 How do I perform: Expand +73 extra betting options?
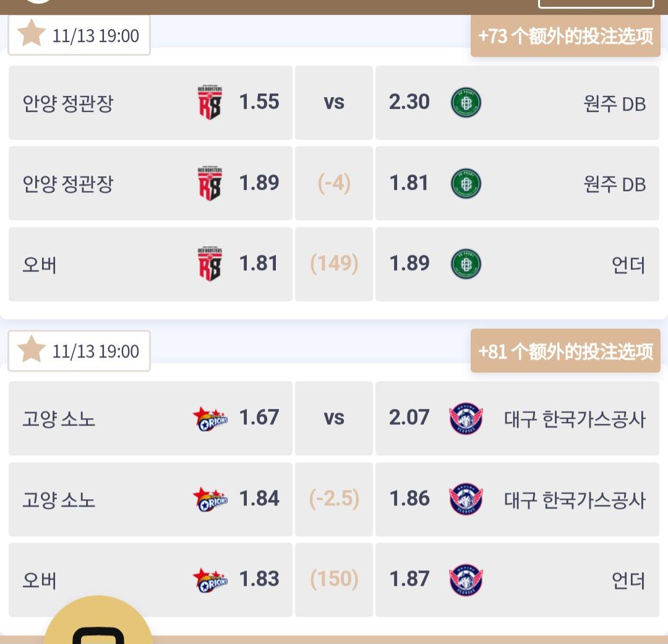pos(565,36)
